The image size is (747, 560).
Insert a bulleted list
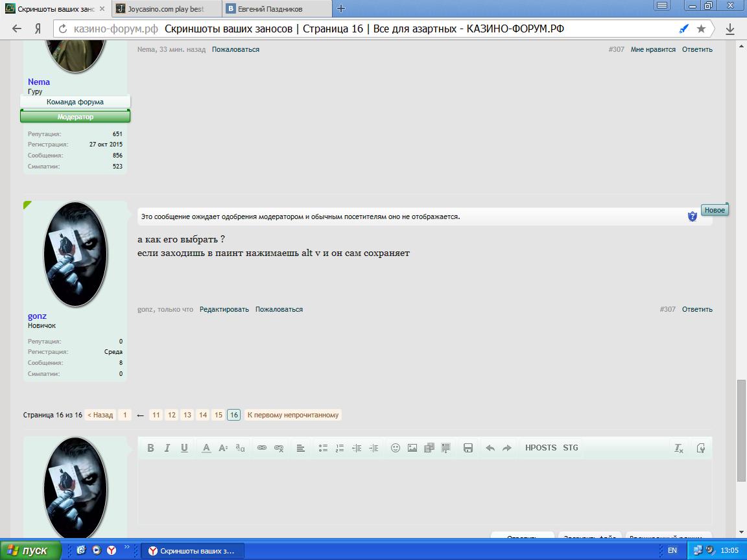pyautogui.click(x=323, y=448)
